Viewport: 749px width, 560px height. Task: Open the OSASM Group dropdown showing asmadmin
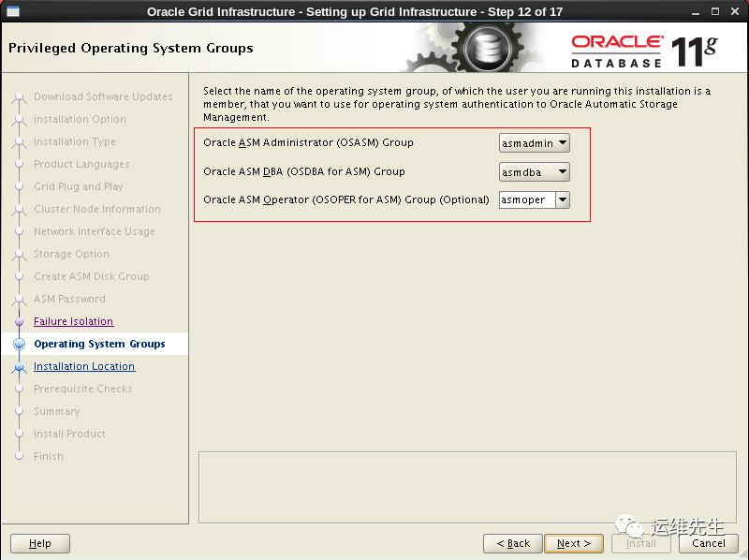pyautogui.click(x=534, y=143)
